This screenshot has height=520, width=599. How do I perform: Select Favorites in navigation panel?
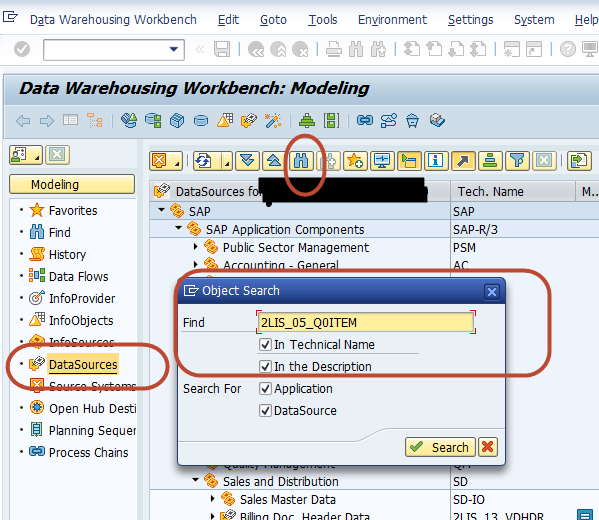click(x=73, y=211)
